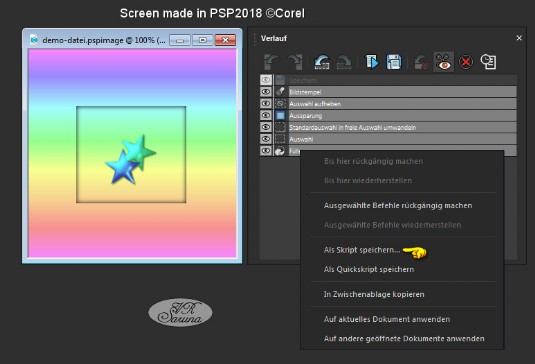
Task: Choose Bis hier wiederherstellen from the context menu
Action: point(368,180)
